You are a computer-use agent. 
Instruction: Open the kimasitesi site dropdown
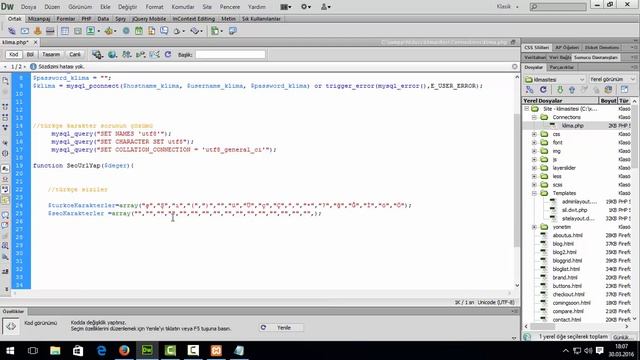pos(555,79)
